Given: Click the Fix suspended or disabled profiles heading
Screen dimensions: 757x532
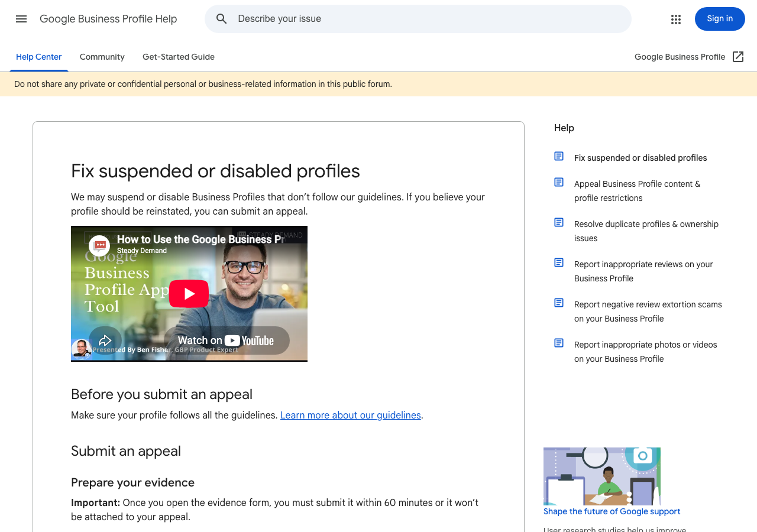Looking at the screenshot, I should pyautogui.click(x=215, y=171).
